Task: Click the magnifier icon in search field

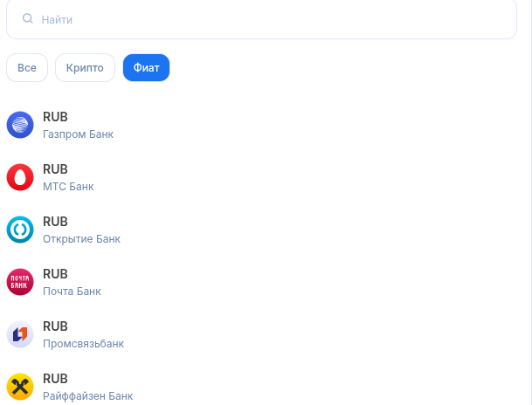Action: coord(27,18)
